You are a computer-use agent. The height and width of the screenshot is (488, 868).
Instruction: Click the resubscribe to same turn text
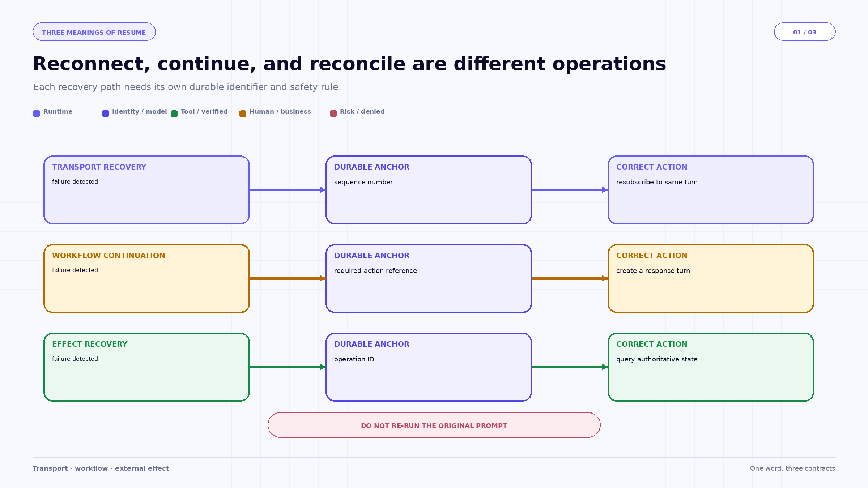(x=657, y=182)
